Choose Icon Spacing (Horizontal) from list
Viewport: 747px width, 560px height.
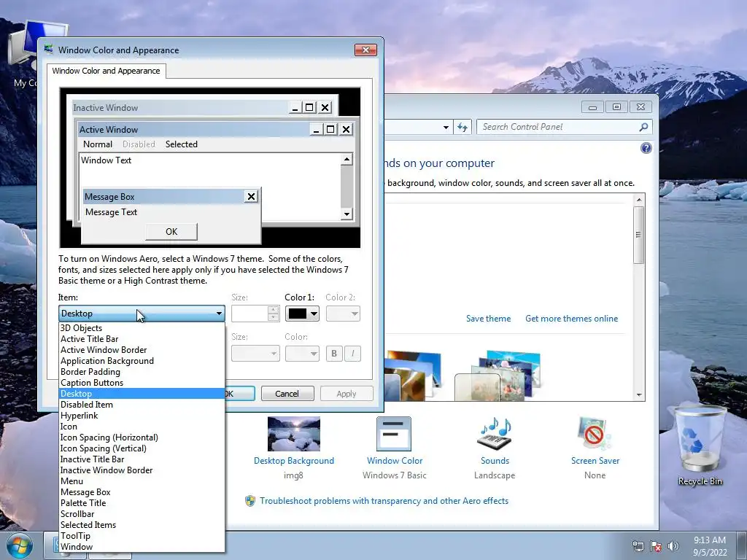(x=142, y=437)
